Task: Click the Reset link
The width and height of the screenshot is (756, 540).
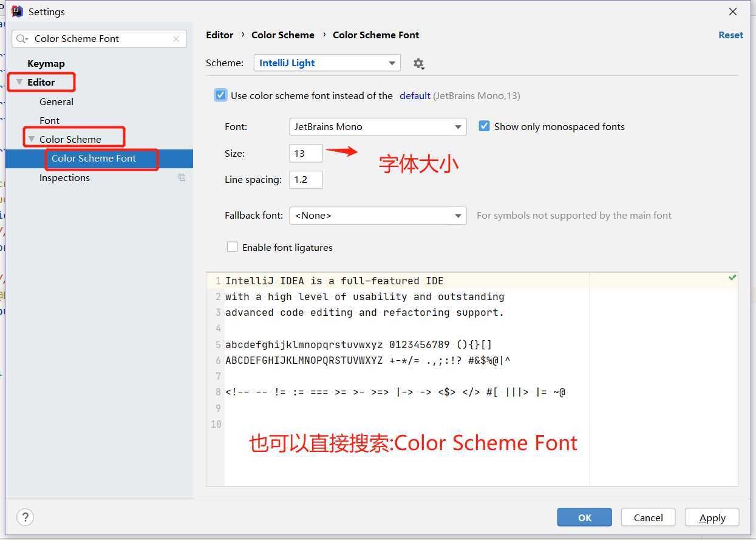Action: 730,35
